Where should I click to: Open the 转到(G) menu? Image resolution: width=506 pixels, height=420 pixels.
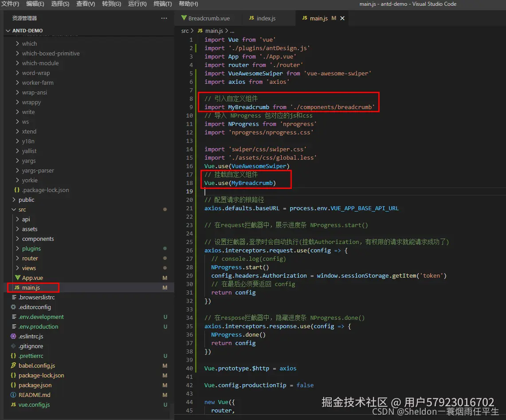coord(111,4)
